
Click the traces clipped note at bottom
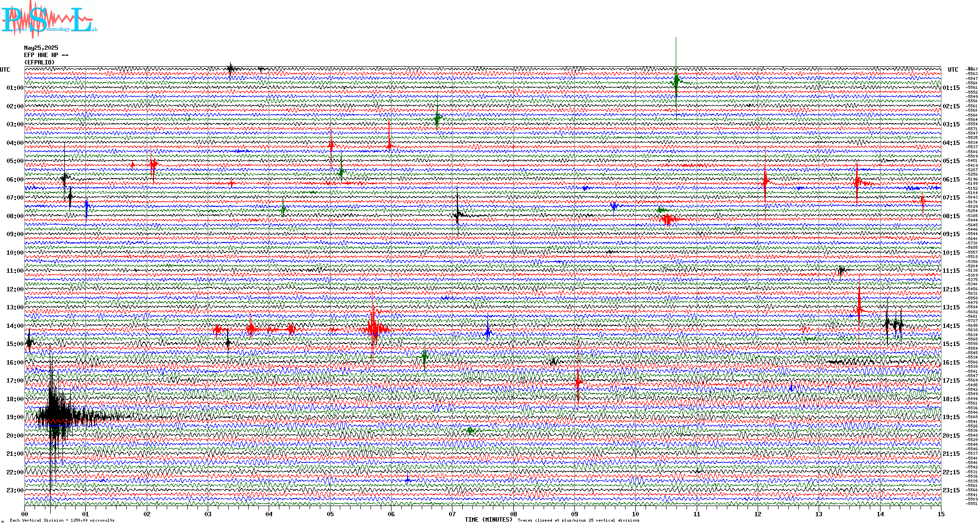(x=578, y=521)
